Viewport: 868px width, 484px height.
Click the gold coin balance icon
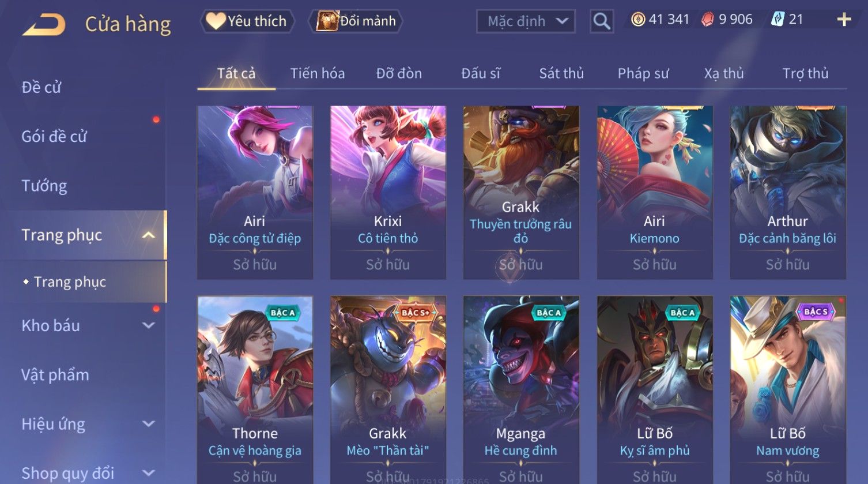637,20
